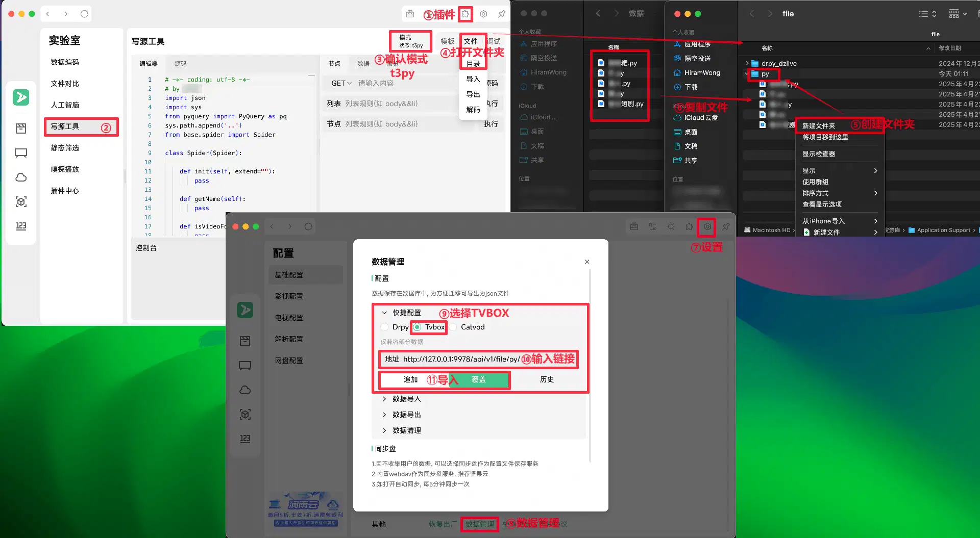Switch to the 数据 tab in the right panel

tap(363, 64)
